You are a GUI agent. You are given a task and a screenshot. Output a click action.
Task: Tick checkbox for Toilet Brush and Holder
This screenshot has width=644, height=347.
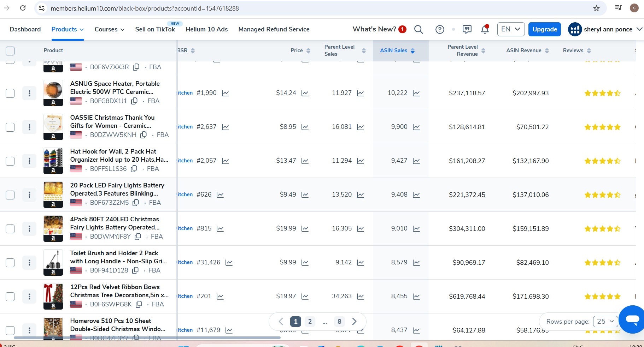click(x=10, y=263)
